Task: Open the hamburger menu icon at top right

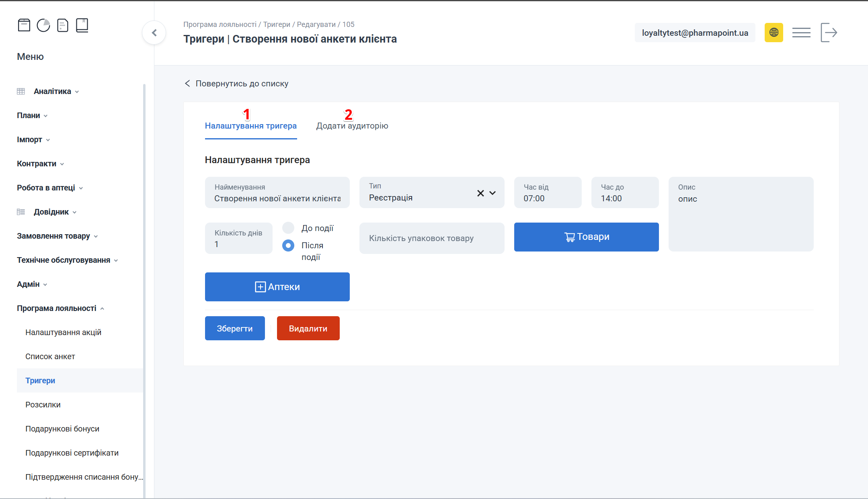Action: [801, 32]
